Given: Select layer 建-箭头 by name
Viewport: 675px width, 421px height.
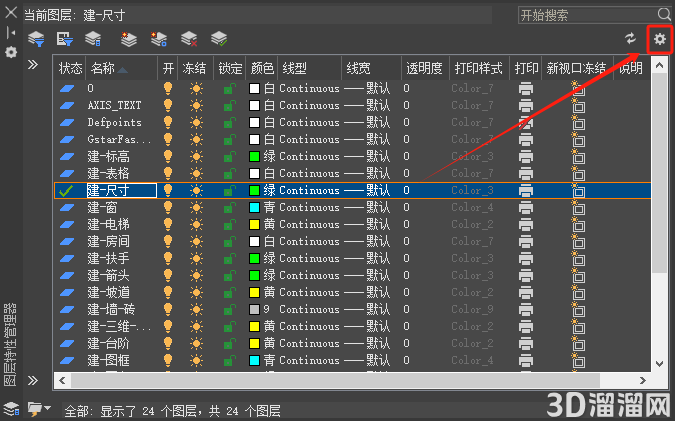Looking at the screenshot, I should point(108,276).
